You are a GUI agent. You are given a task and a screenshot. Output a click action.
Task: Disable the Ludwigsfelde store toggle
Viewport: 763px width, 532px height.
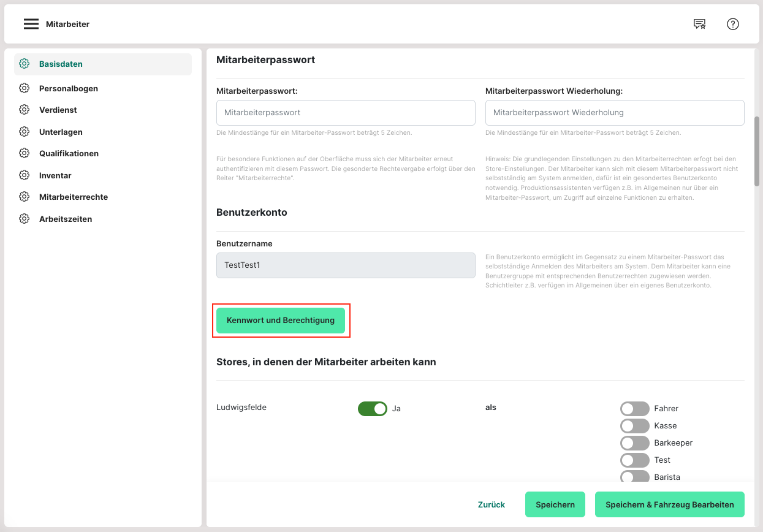tap(372, 408)
